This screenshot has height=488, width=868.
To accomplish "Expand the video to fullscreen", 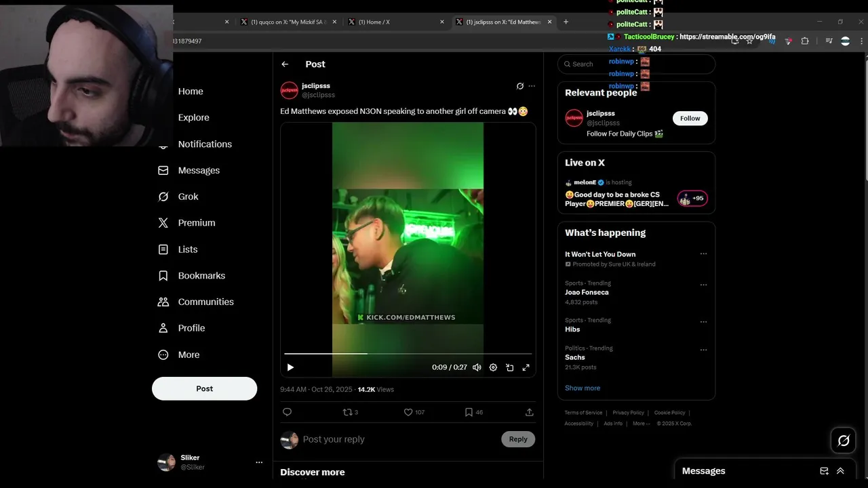I will tap(526, 367).
